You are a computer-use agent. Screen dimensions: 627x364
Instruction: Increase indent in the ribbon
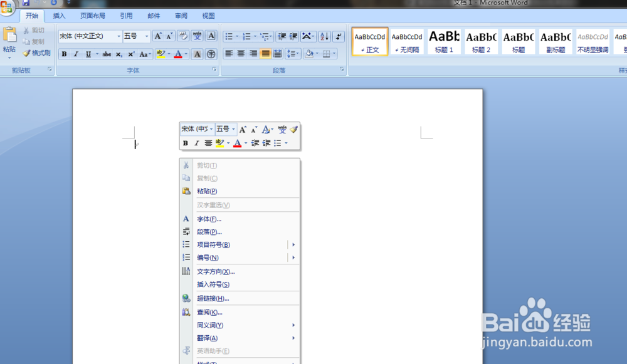(293, 36)
